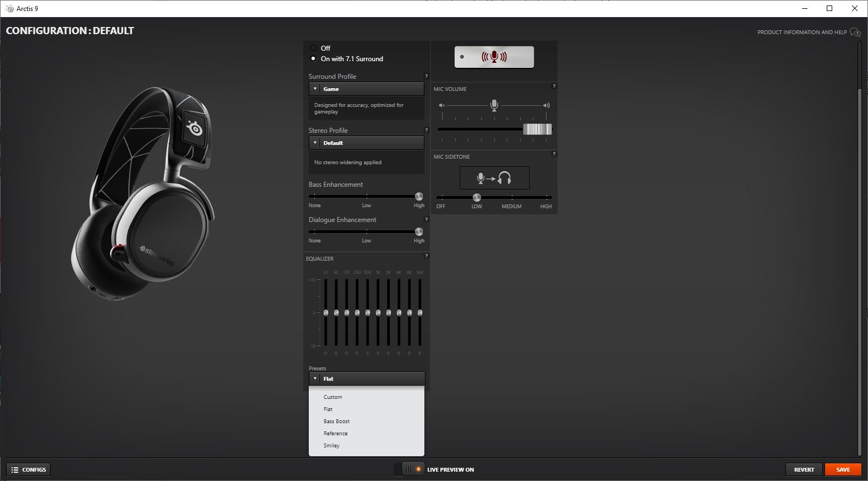Click the Bass Enhancement slider knob
The height and width of the screenshot is (481, 868).
coord(419,196)
